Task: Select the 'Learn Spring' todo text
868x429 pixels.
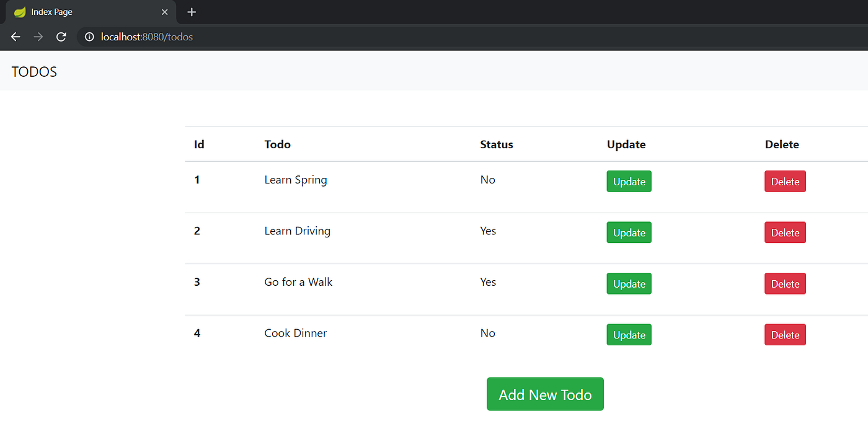Action: [296, 180]
